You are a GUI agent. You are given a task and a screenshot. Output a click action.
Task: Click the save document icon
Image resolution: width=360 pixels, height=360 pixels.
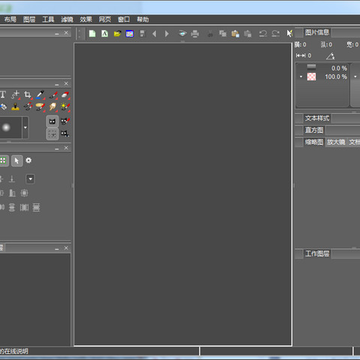142,33
